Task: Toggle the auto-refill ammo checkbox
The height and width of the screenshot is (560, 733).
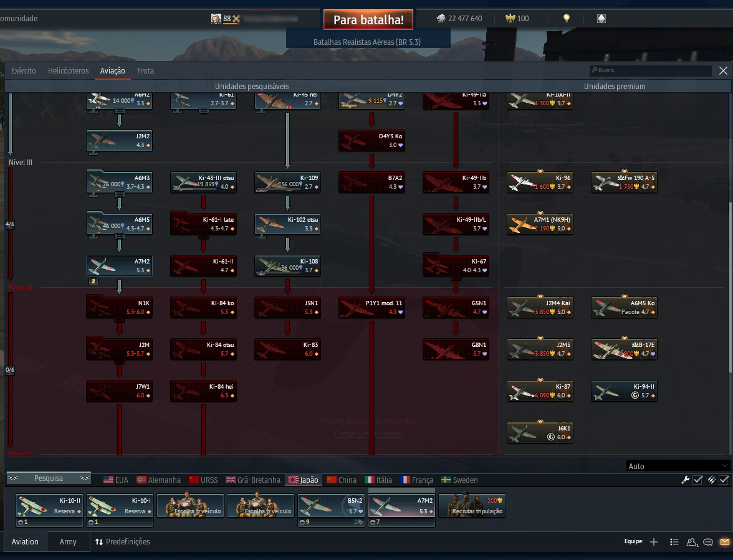Action: click(724, 480)
